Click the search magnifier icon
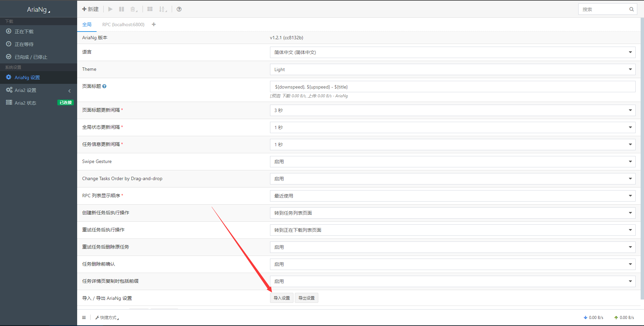Viewport: 644px width, 326px height. [631, 9]
